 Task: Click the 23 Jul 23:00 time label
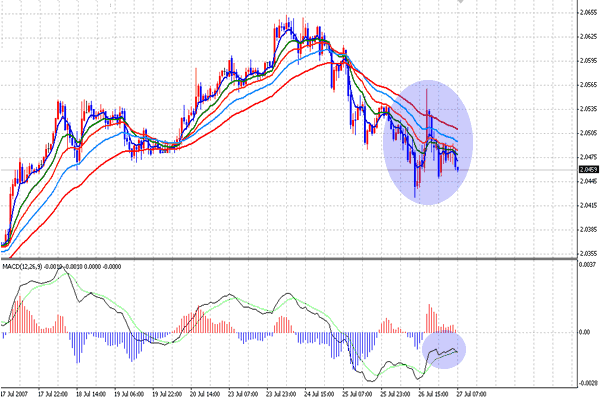pos(281,394)
